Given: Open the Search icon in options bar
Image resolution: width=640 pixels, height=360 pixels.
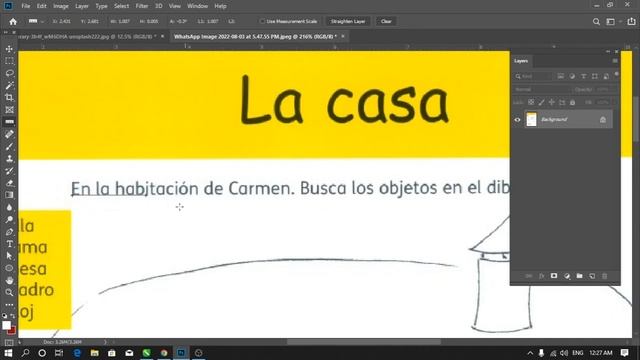Looking at the screenshot, I should coord(596,22).
